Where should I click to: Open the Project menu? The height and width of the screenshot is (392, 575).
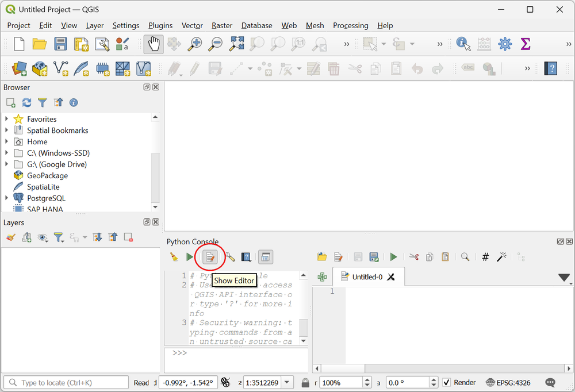click(x=19, y=25)
